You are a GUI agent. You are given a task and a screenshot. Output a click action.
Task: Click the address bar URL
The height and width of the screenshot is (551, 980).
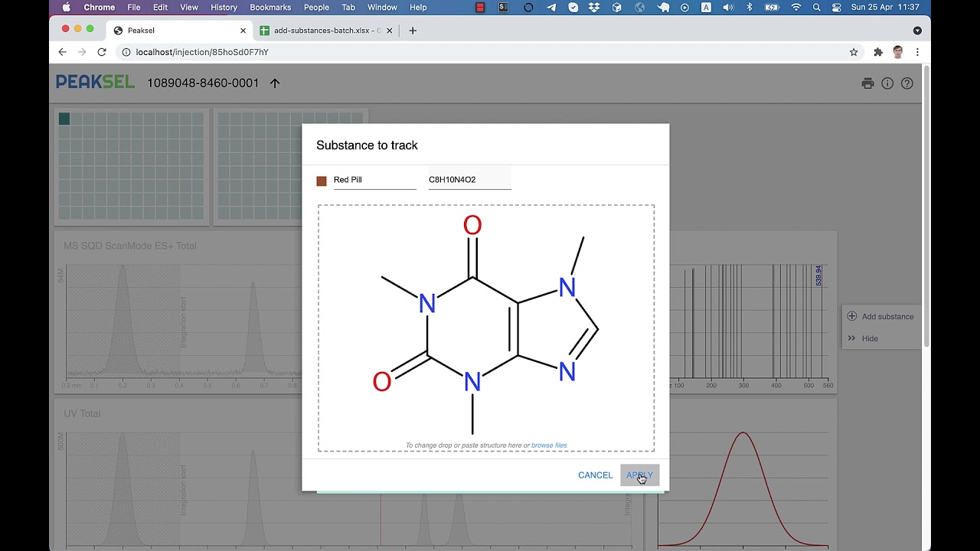(x=202, y=52)
